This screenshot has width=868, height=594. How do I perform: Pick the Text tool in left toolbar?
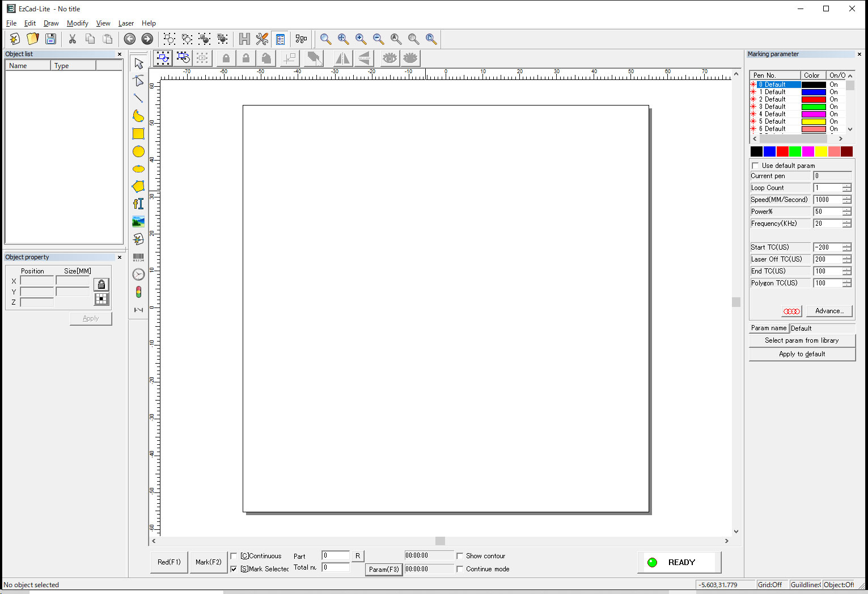[x=138, y=204]
